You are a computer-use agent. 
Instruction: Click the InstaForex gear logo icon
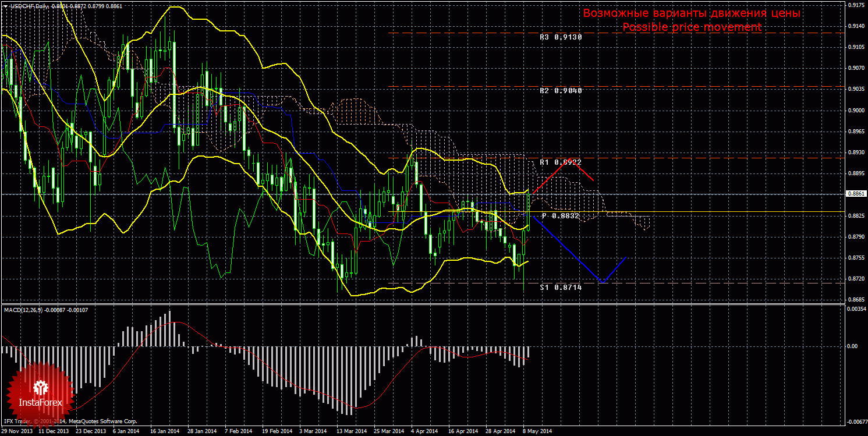[x=40, y=388]
